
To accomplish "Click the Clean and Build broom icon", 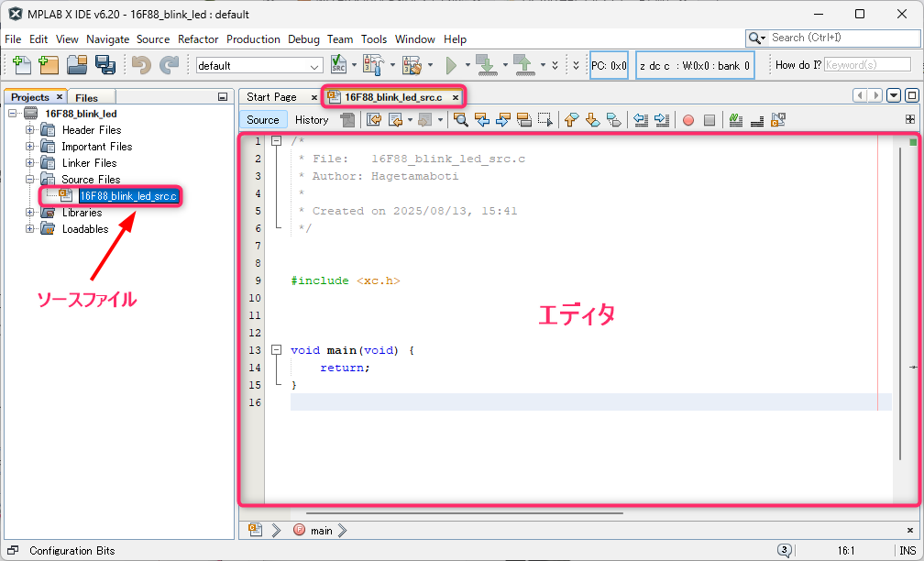I will [x=412, y=65].
